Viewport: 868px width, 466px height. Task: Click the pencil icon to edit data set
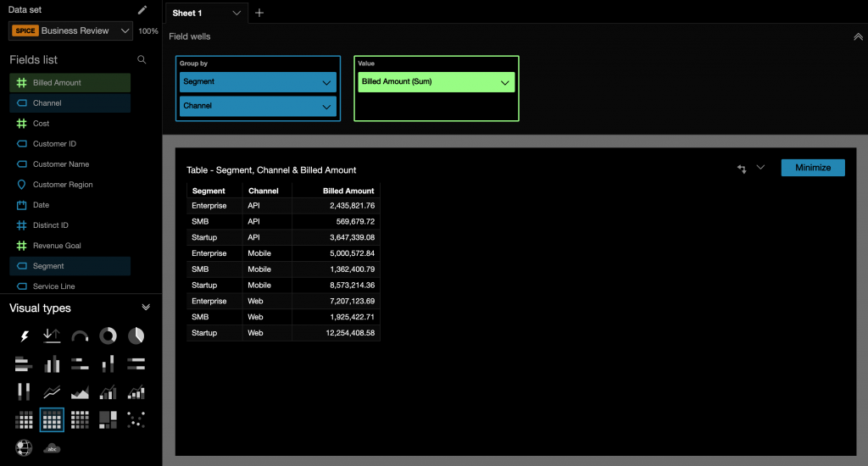tap(142, 10)
